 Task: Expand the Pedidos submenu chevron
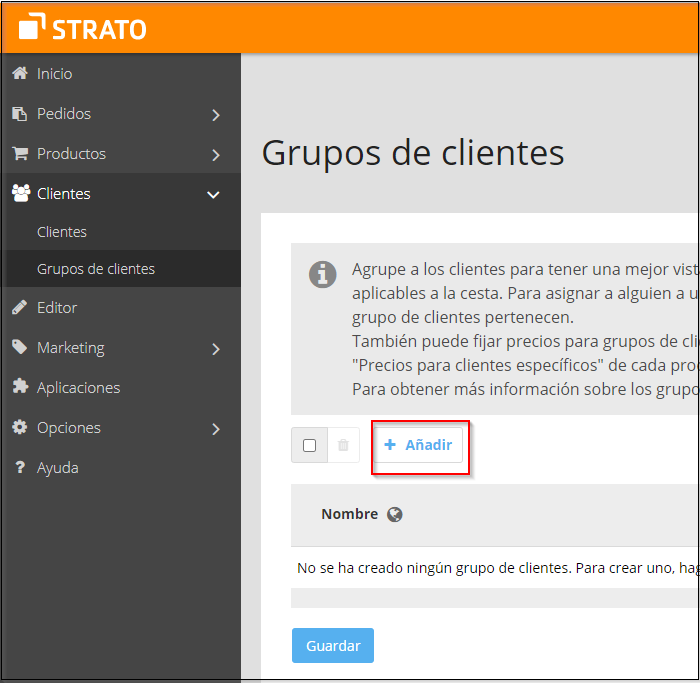click(x=216, y=115)
